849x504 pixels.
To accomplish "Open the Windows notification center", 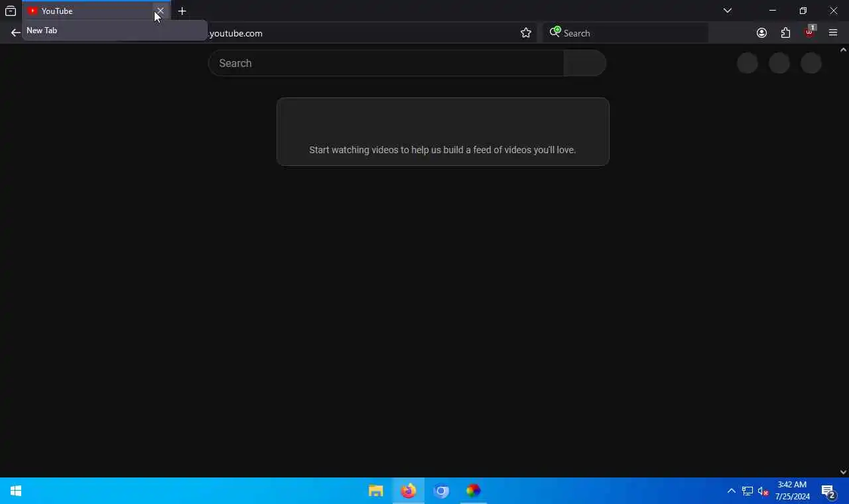I will (828, 491).
